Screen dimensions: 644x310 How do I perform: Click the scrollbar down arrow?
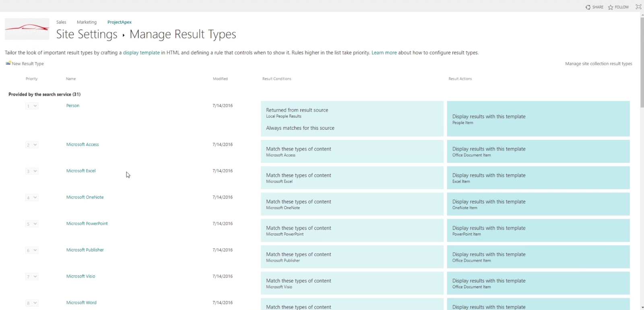pyautogui.click(x=642, y=307)
